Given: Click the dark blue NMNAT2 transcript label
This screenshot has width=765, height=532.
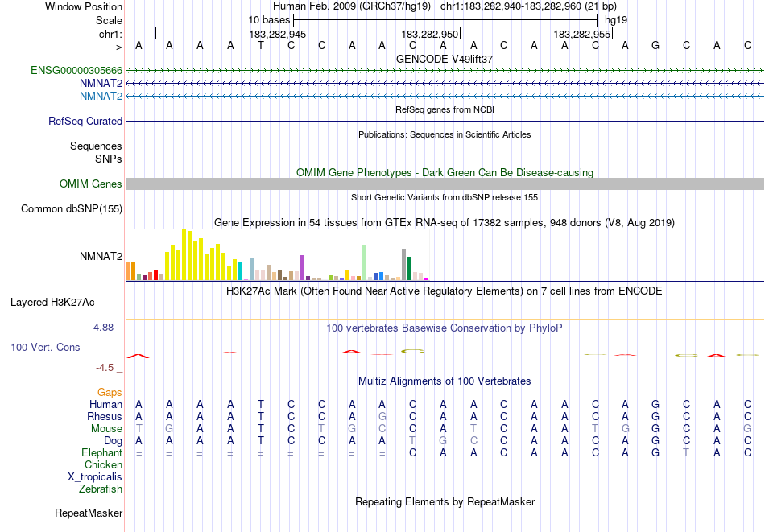Looking at the screenshot, I should coord(101,84).
